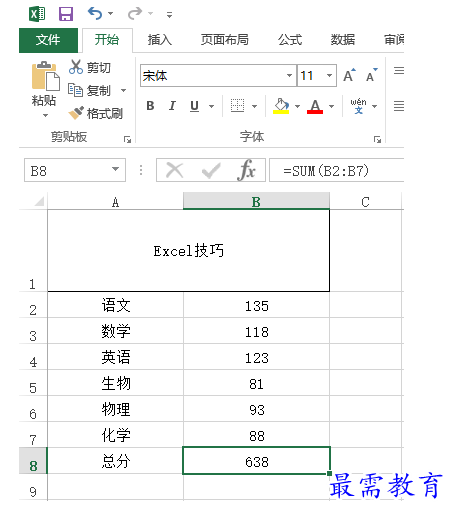
Task: Click the formula bar showing =SUM(B2:B7)
Action: coord(337,170)
